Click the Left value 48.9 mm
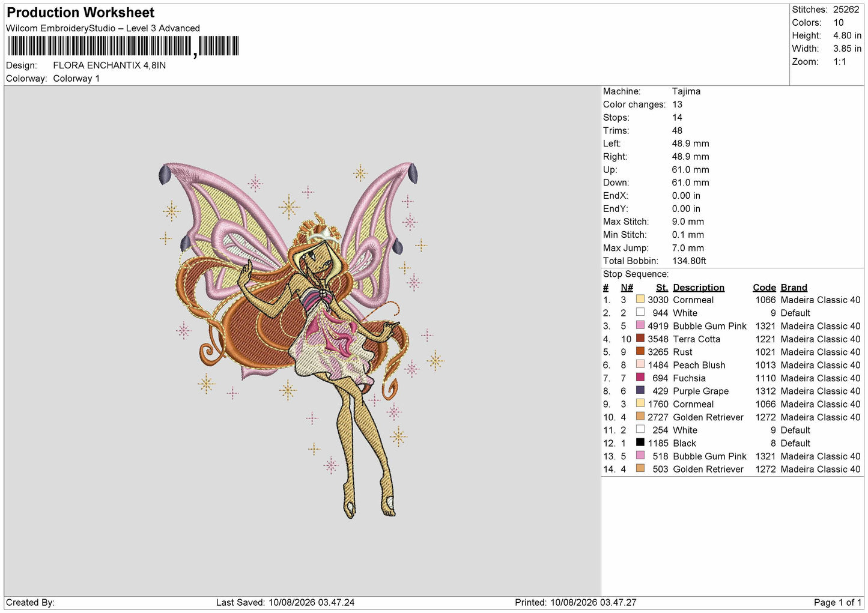The height and width of the screenshot is (613, 868). coord(690,143)
